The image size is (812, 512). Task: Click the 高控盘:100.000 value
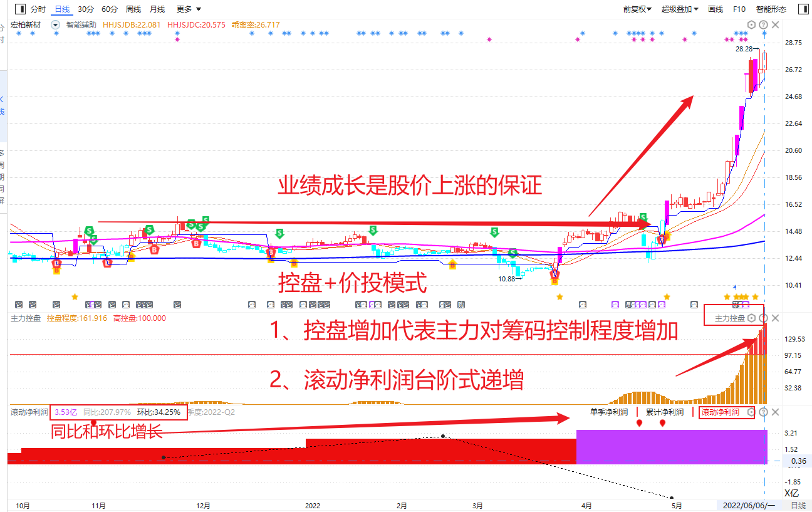[x=139, y=318]
